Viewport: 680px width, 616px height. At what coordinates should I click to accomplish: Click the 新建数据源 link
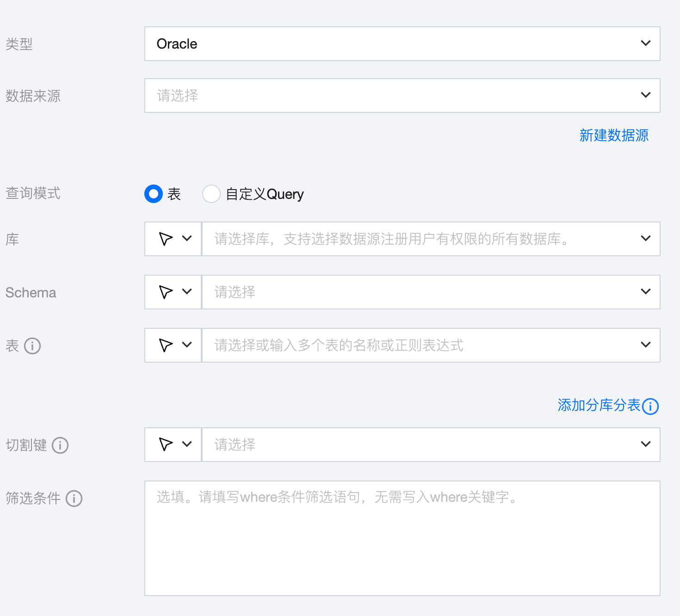614,136
